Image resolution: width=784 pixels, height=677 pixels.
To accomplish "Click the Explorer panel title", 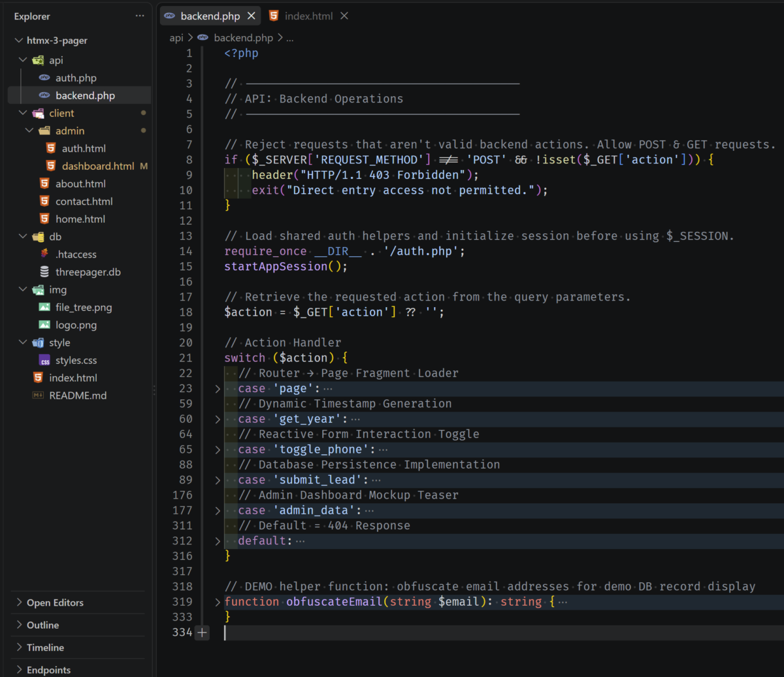I will (32, 16).
